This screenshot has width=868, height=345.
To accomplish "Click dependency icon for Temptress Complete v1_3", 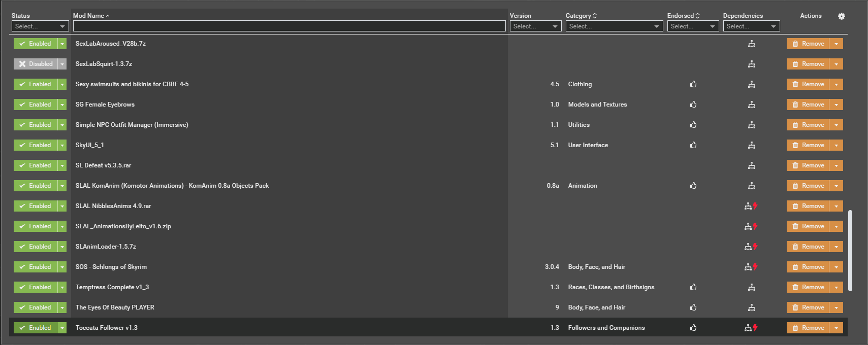I will click(752, 287).
